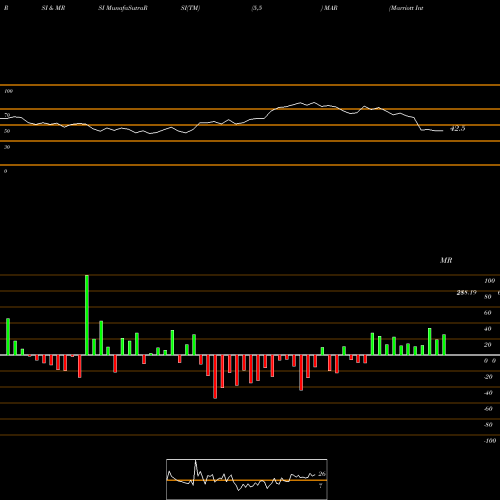Click the 40 label on MR axis
This screenshot has height=500, width=500.
[487, 329]
